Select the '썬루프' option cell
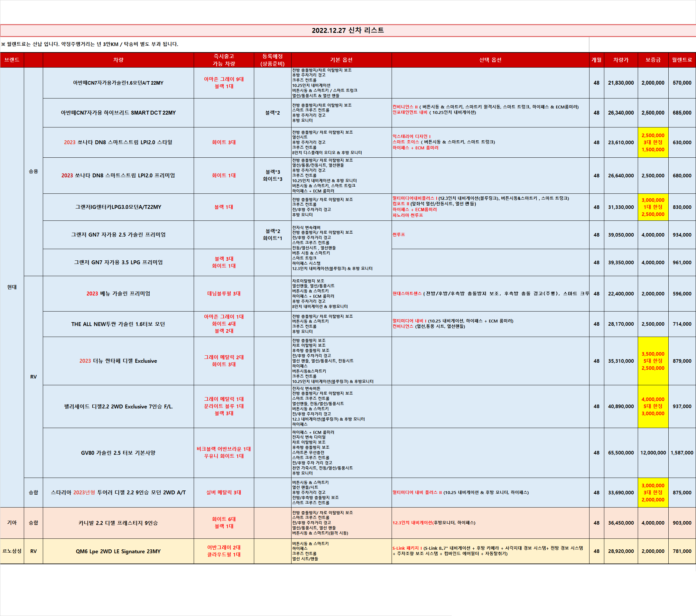This screenshot has width=696, height=616. click(x=490, y=235)
